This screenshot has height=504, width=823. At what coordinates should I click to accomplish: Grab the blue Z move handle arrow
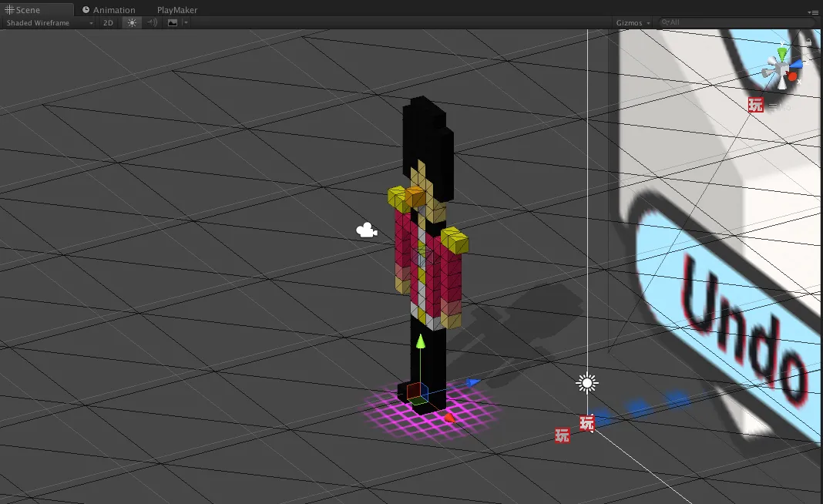(473, 383)
